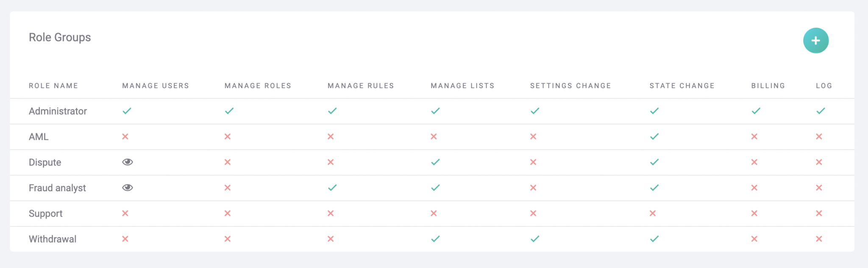Click the Billing column header
The height and width of the screenshot is (268, 868).
click(x=768, y=85)
